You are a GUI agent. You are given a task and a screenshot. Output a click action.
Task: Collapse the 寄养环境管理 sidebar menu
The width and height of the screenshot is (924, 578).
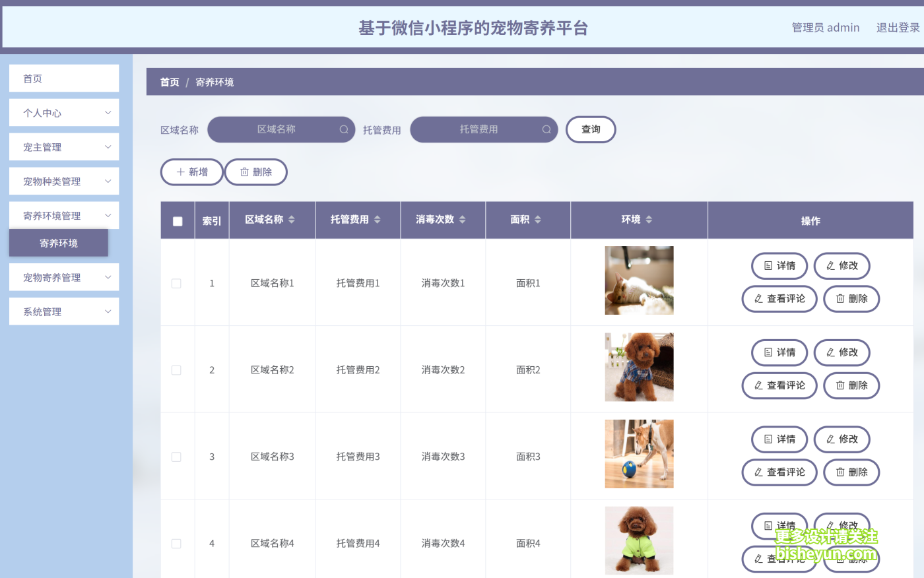pyautogui.click(x=63, y=215)
